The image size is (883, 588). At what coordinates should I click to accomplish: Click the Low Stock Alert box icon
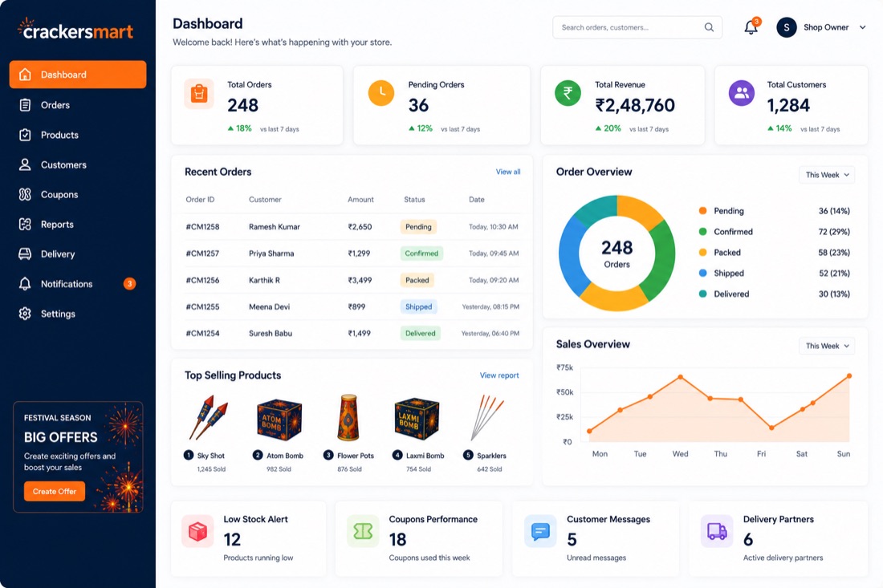[197, 530]
